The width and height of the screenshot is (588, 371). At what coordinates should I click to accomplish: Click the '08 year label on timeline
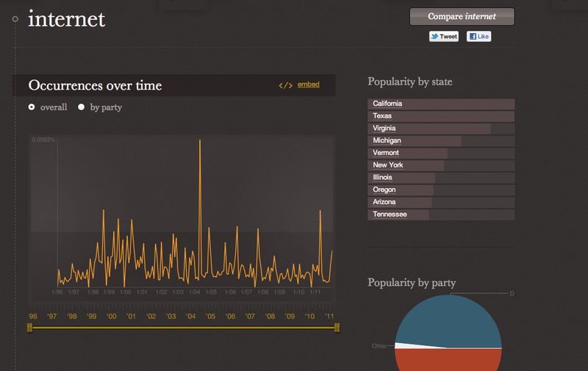point(270,317)
